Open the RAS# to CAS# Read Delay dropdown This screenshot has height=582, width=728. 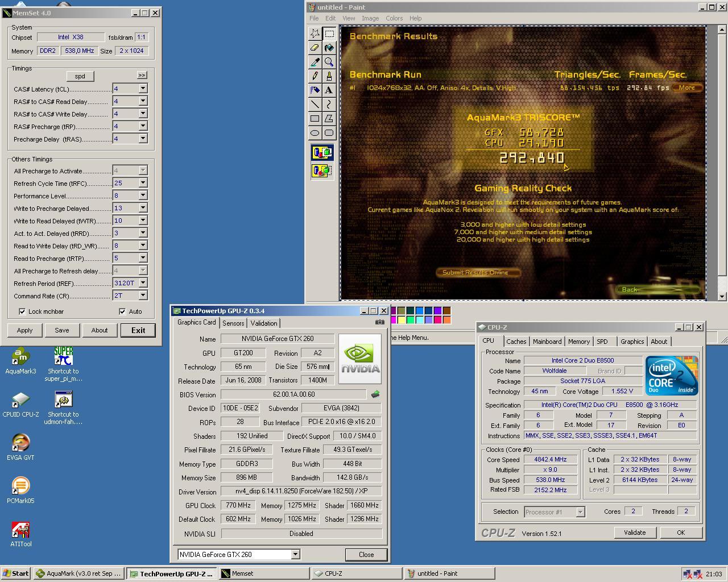[143, 101]
